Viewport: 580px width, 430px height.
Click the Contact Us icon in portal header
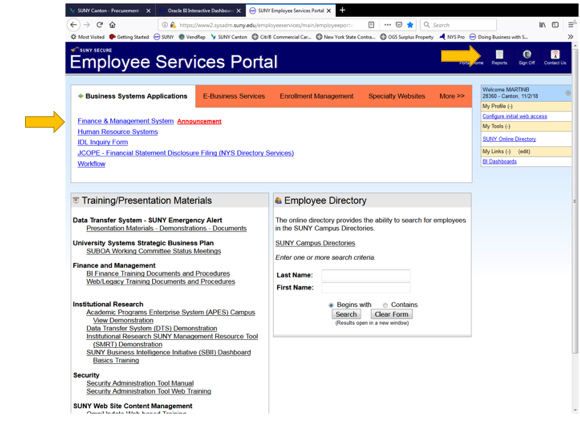555,57
